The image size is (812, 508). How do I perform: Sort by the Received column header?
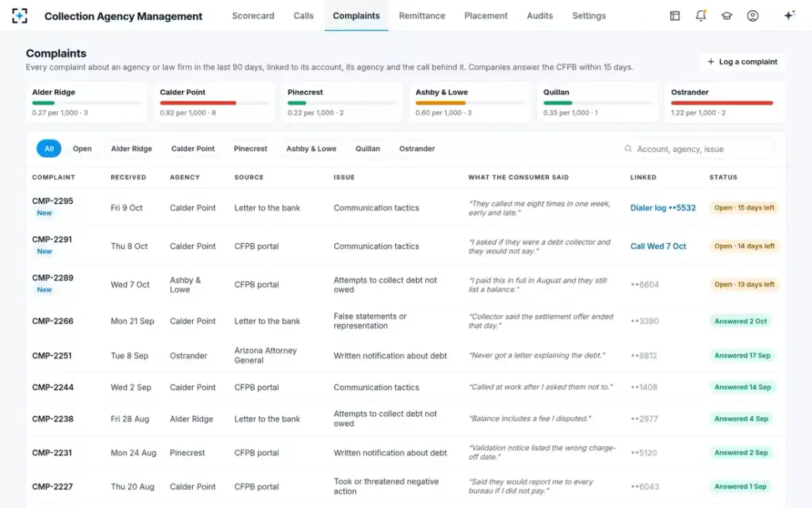129,177
